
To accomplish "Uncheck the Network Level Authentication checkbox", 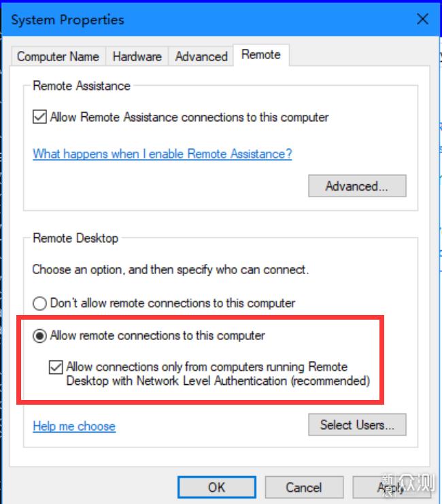I will pyautogui.click(x=56, y=367).
